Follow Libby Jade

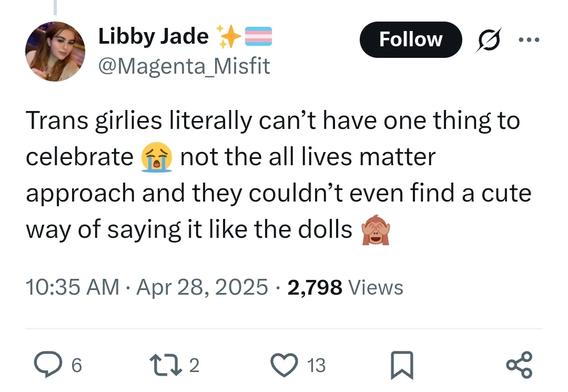(x=410, y=39)
